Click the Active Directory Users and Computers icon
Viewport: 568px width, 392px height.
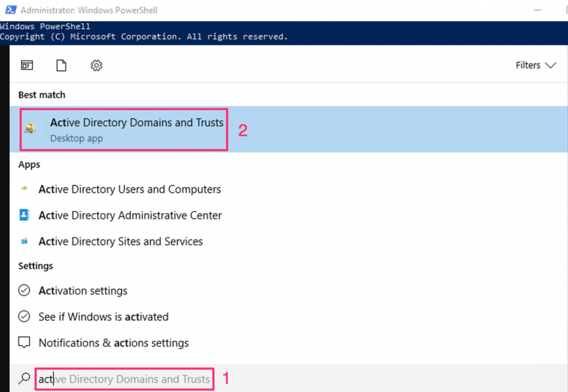tap(24, 189)
